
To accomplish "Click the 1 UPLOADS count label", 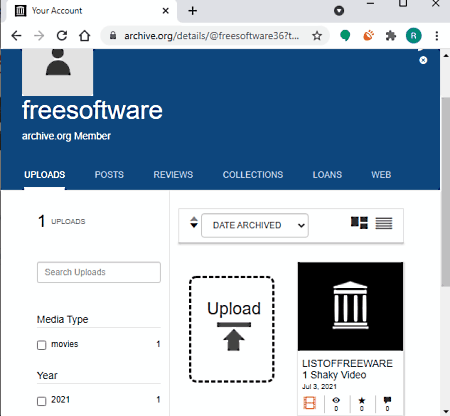I will pyautogui.click(x=62, y=221).
